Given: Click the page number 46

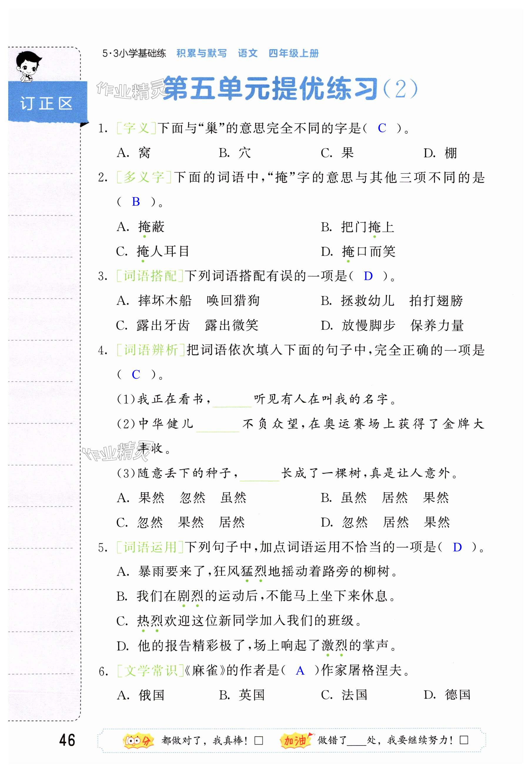Looking at the screenshot, I should [x=67, y=741].
